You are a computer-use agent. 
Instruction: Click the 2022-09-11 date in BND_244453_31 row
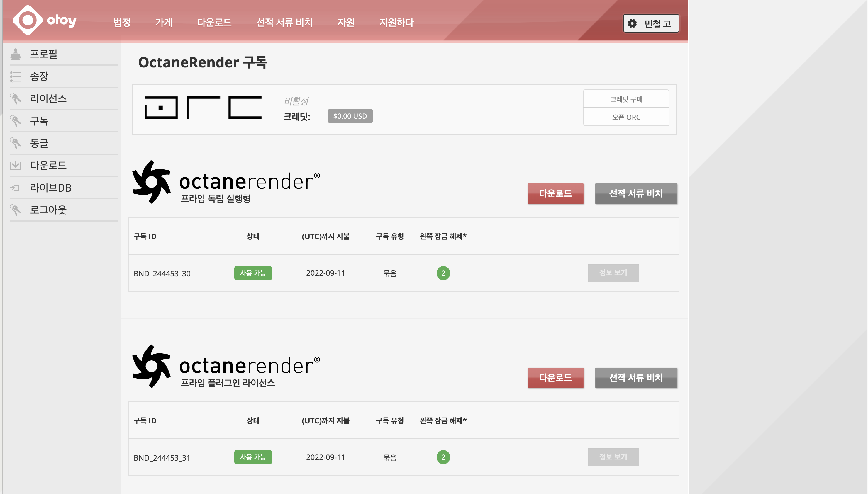325,457
